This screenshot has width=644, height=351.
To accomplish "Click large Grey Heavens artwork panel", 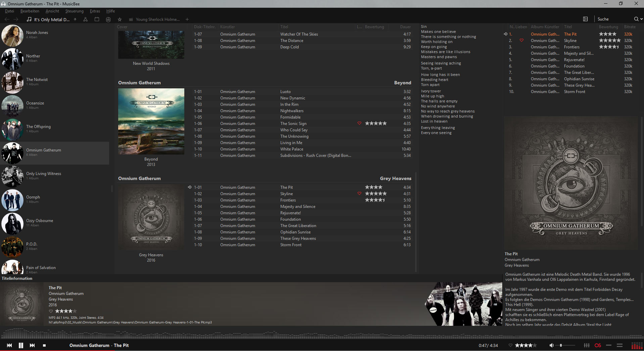I will coord(571,183).
